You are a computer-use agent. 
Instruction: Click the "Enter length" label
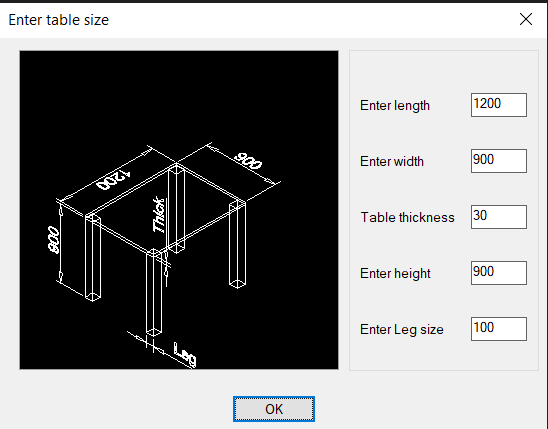(x=395, y=106)
